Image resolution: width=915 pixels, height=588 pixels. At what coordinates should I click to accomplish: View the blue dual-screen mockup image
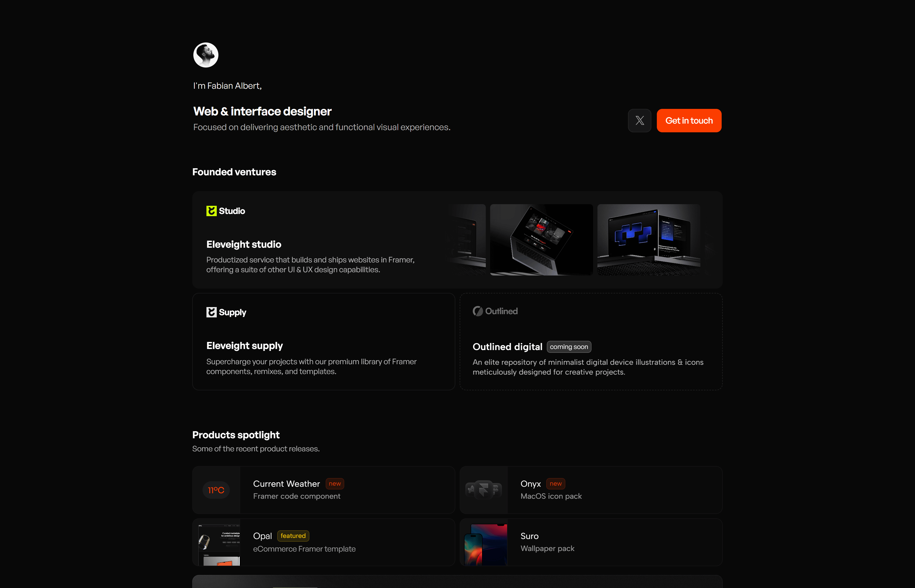point(648,240)
